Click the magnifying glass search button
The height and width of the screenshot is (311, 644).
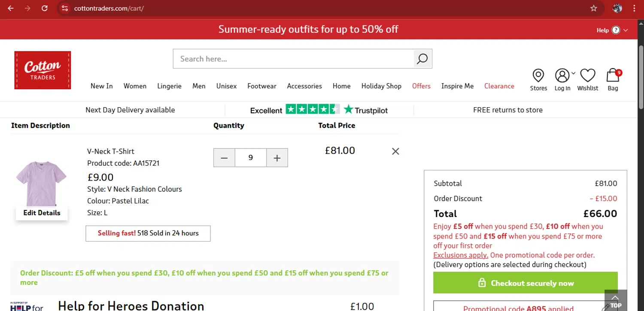[422, 59]
